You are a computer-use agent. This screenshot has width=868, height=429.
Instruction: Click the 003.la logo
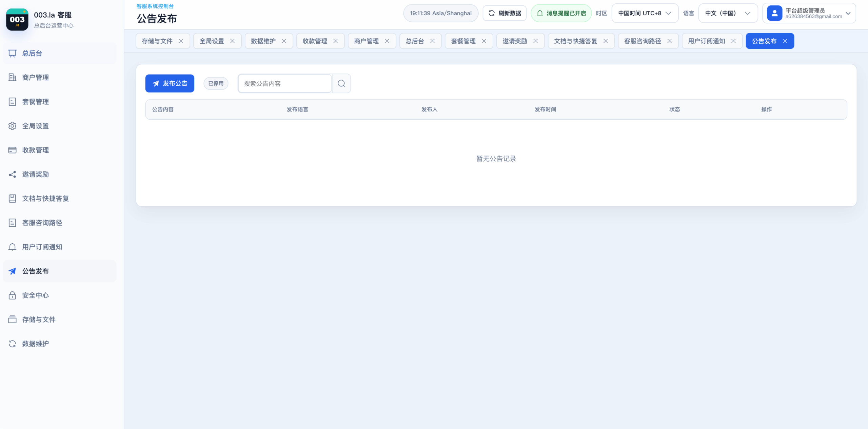click(x=17, y=20)
